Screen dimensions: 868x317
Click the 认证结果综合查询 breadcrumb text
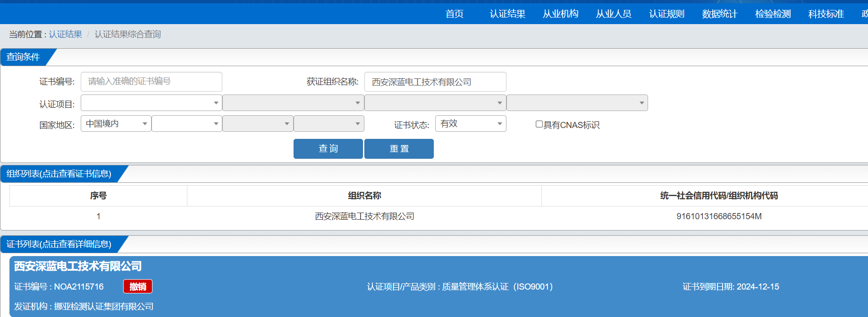coord(127,34)
